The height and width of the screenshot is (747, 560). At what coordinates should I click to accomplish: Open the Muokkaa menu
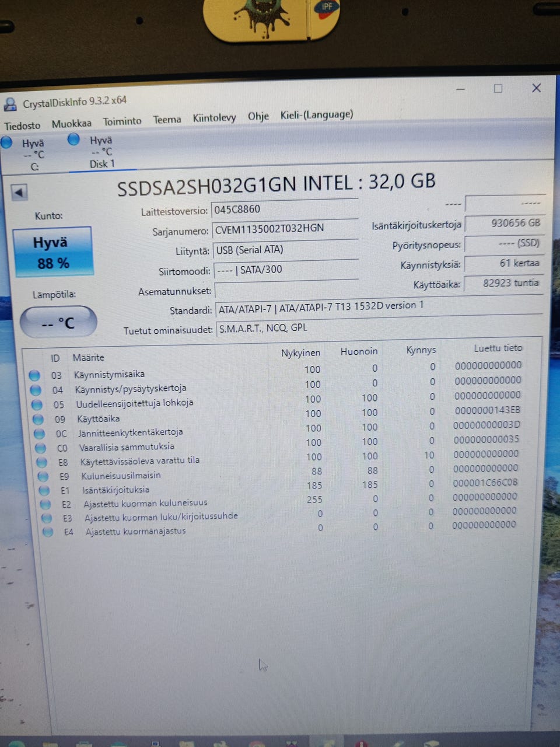point(71,124)
